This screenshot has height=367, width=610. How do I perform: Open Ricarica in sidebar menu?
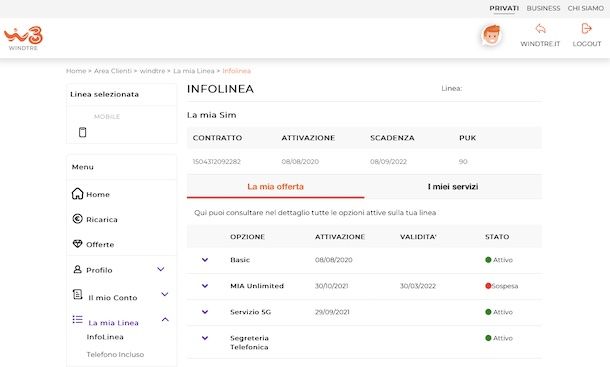pos(102,219)
